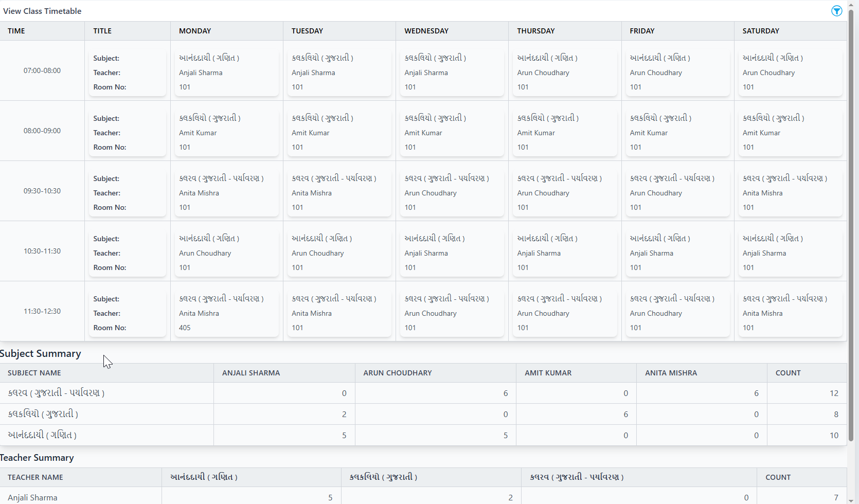This screenshot has height=504, width=859.
Task: Click the WEDNESDAY column header
Action: coord(426,31)
